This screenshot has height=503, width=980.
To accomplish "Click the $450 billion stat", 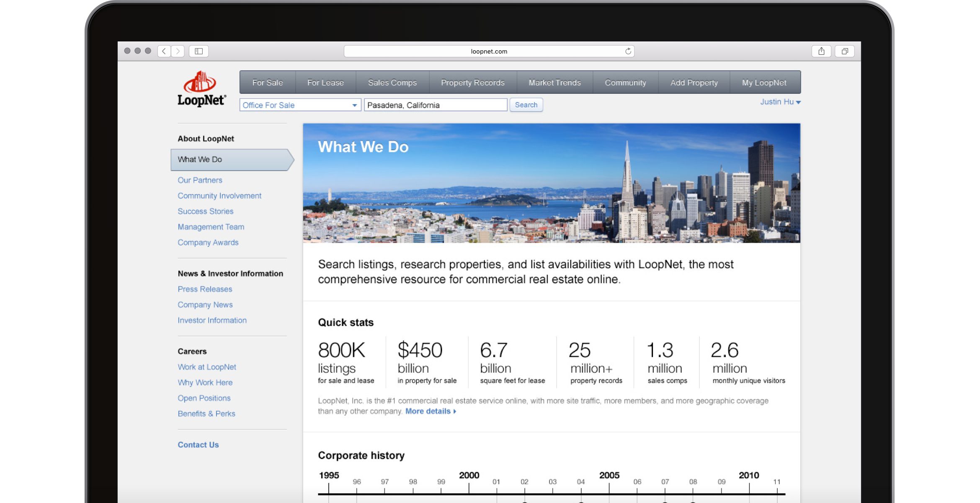I will (427, 362).
